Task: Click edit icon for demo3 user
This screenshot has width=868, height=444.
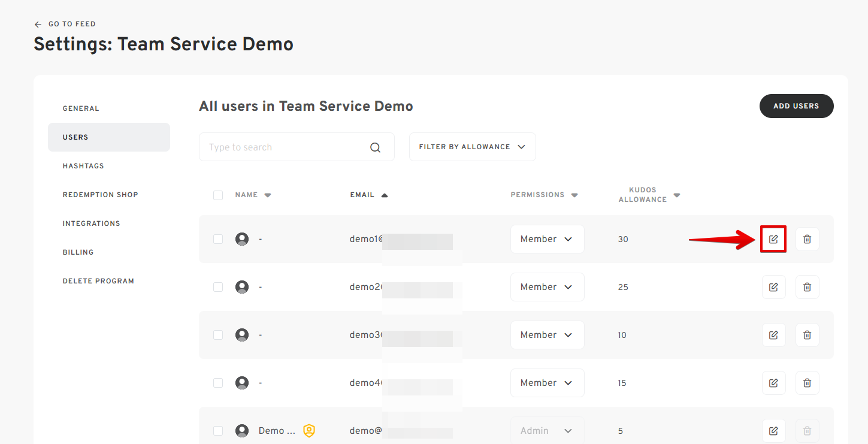Action: (x=773, y=335)
